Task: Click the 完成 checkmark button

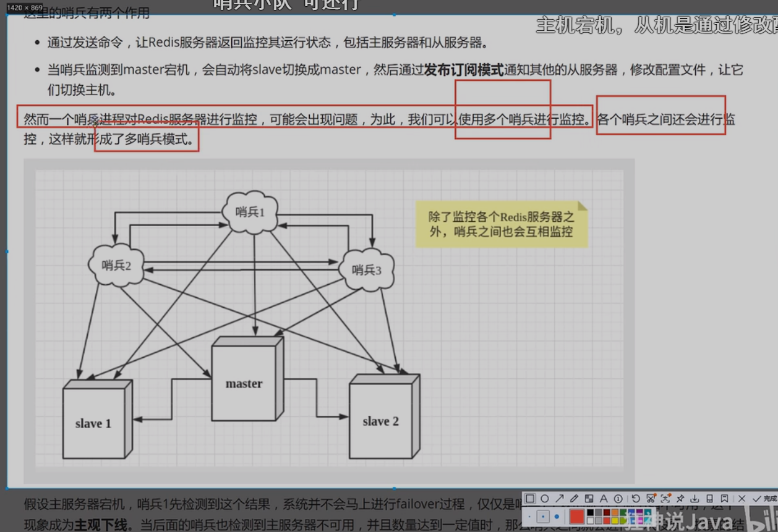Action: 764,499
